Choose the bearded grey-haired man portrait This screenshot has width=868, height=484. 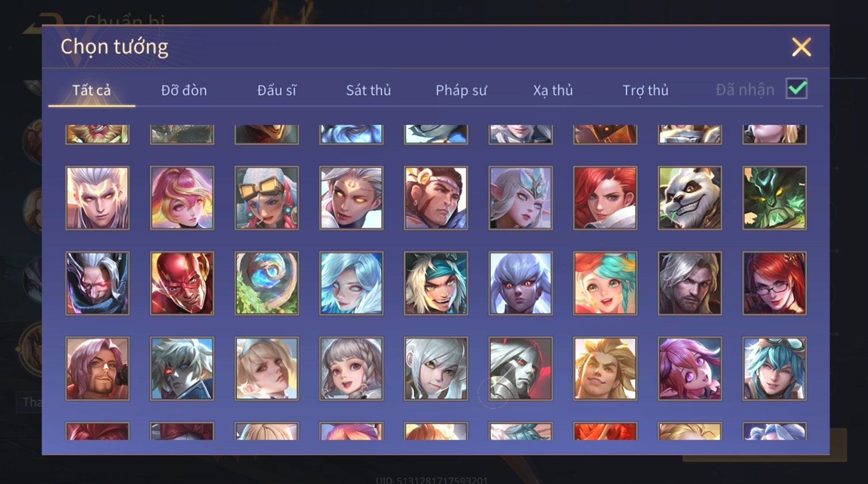tap(690, 283)
